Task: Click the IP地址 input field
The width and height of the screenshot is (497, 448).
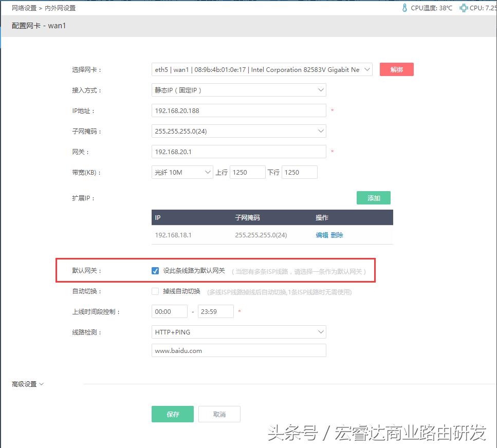Action: (x=239, y=110)
